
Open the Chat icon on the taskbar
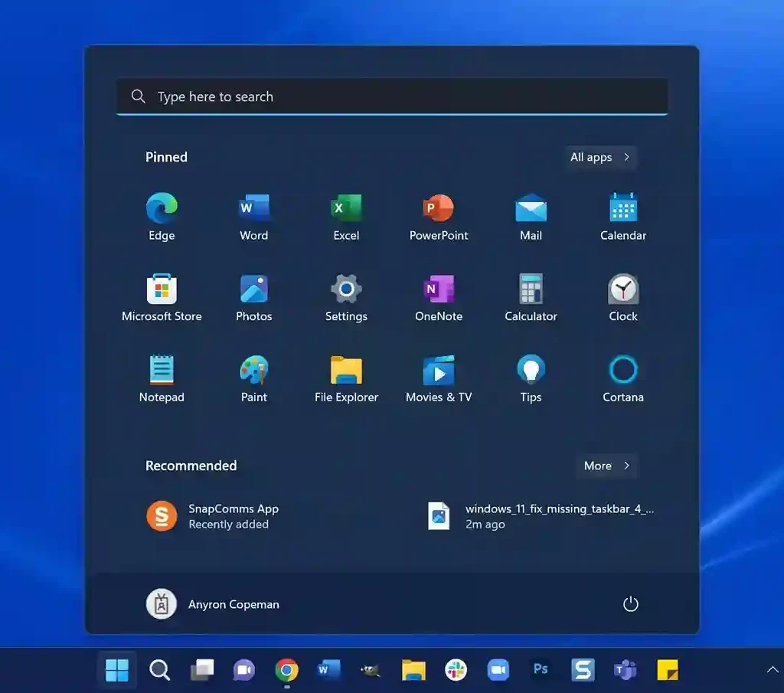[x=244, y=669]
